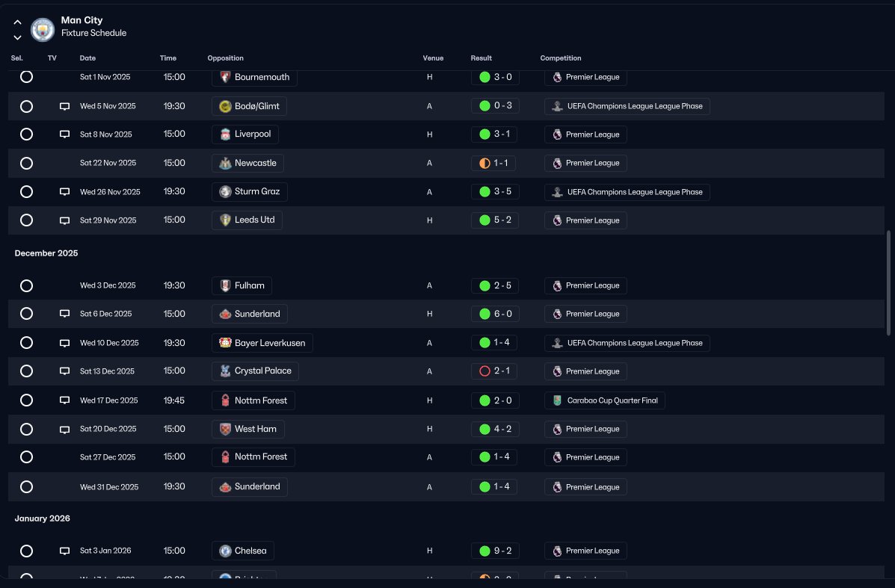Click TV icon on Crystal Palace row

[64, 371]
